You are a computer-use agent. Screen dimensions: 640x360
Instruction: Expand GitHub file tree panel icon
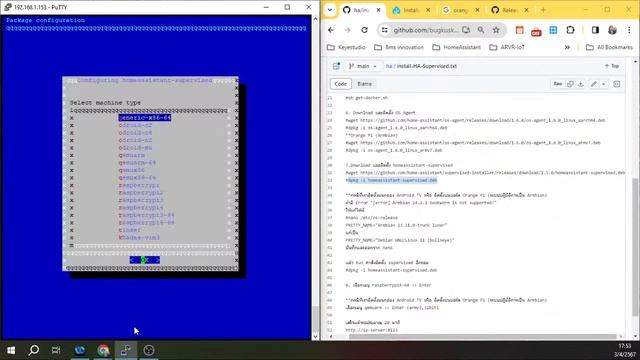pos(336,66)
